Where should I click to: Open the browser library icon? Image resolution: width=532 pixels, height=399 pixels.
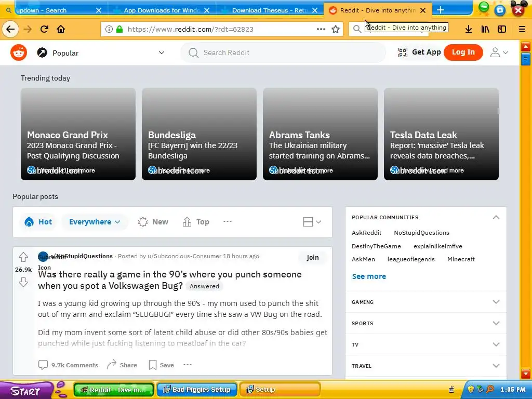point(485,29)
